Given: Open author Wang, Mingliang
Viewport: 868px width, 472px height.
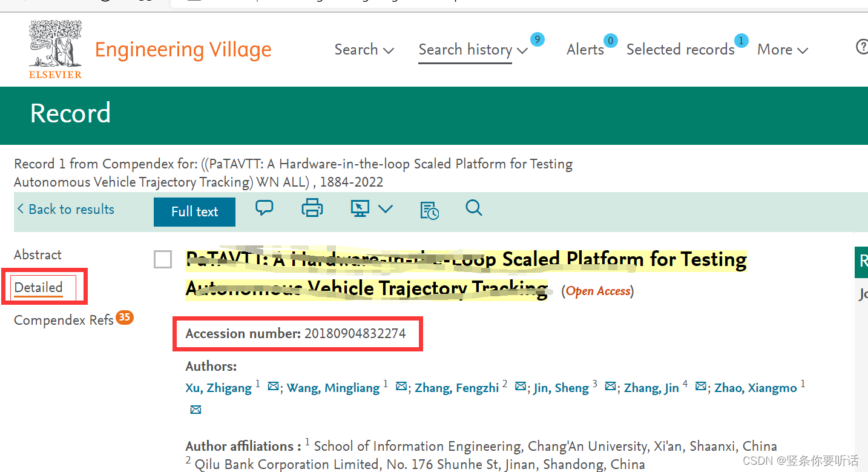Looking at the screenshot, I should [334, 388].
